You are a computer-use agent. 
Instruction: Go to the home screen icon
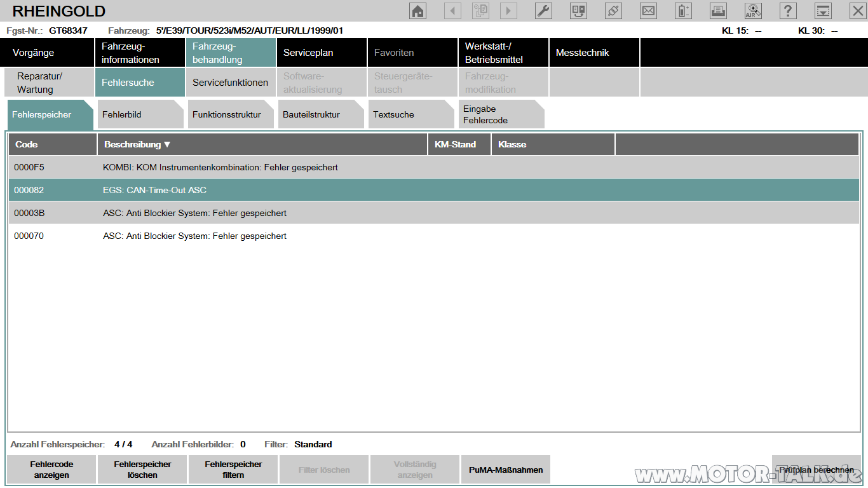(417, 11)
